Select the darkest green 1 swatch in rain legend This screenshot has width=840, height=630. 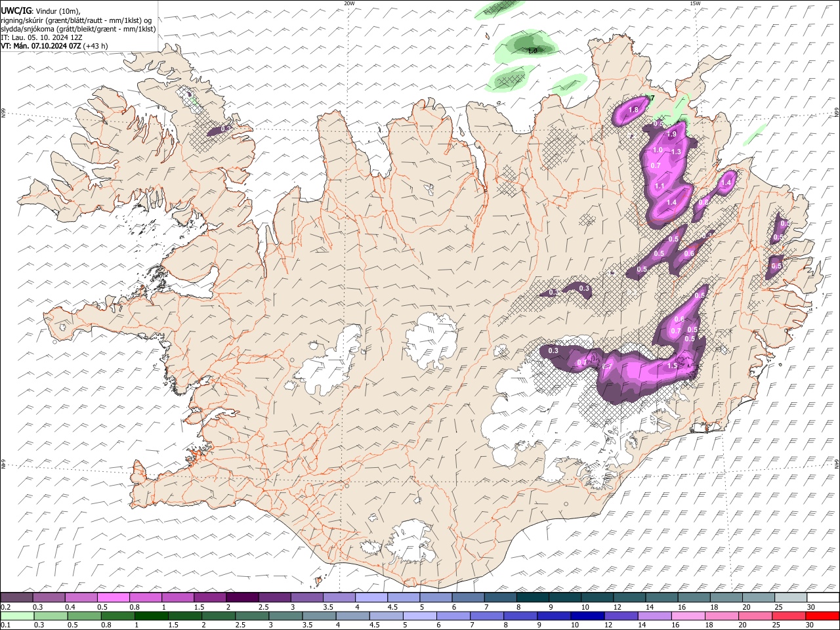pos(151,616)
